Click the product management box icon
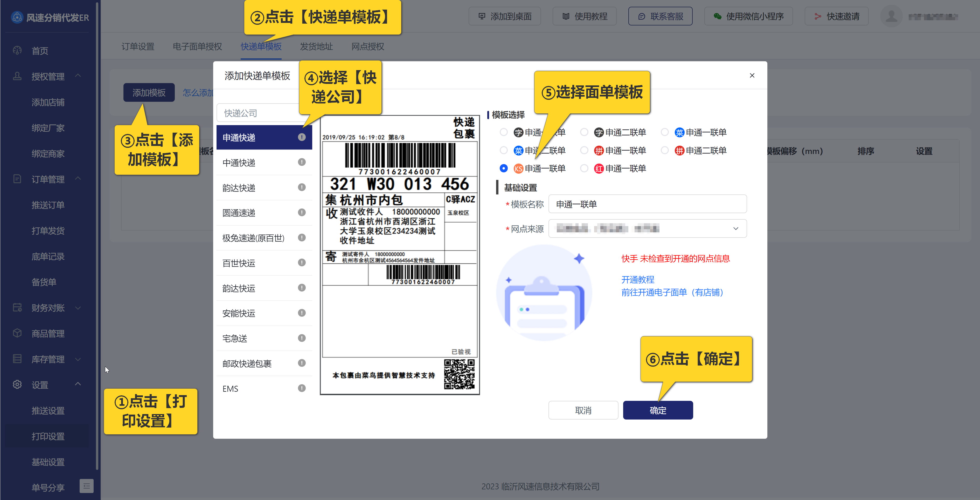Viewport: 980px width, 500px height. pyautogui.click(x=17, y=333)
